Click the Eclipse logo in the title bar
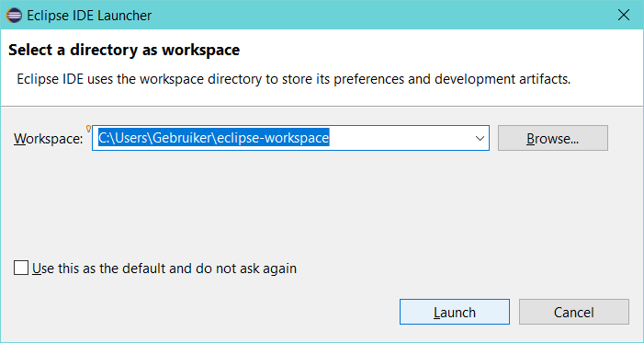Image resolution: width=644 pixels, height=343 pixels. [14, 16]
